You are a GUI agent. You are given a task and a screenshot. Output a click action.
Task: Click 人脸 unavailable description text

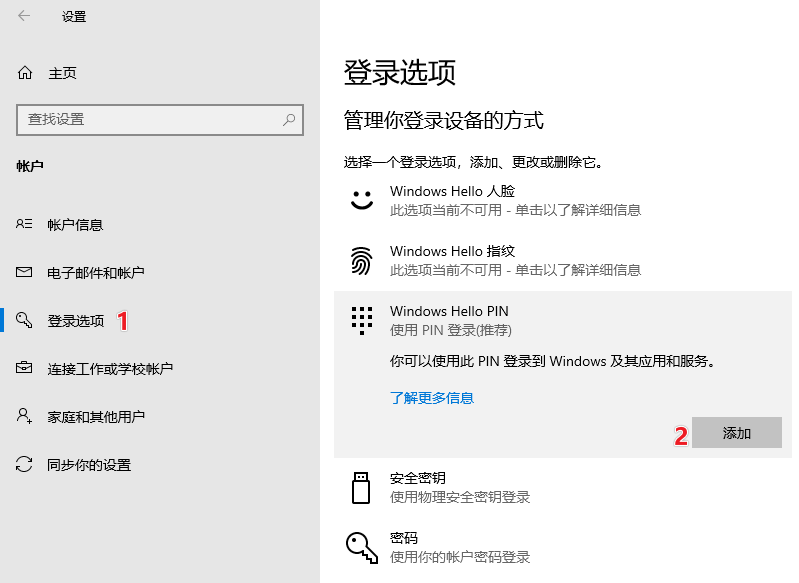[516, 210]
